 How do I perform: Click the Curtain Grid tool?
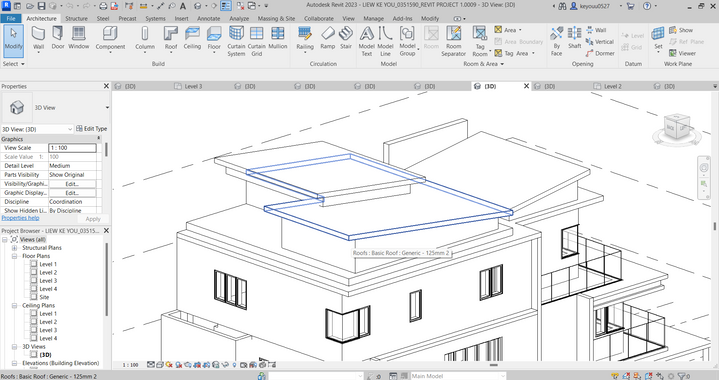256,41
